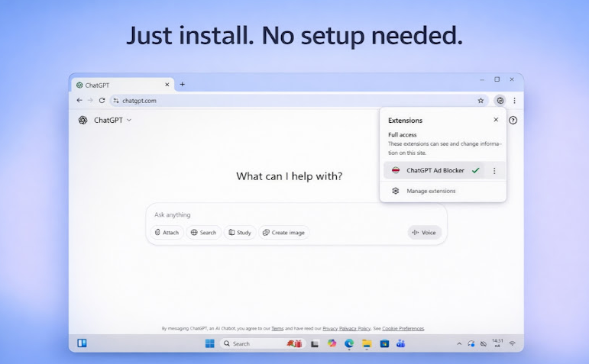The height and width of the screenshot is (364, 589).
Task: Click the ChatGPT logo icon on the page
Action: pyautogui.click(x=83, y=120)
